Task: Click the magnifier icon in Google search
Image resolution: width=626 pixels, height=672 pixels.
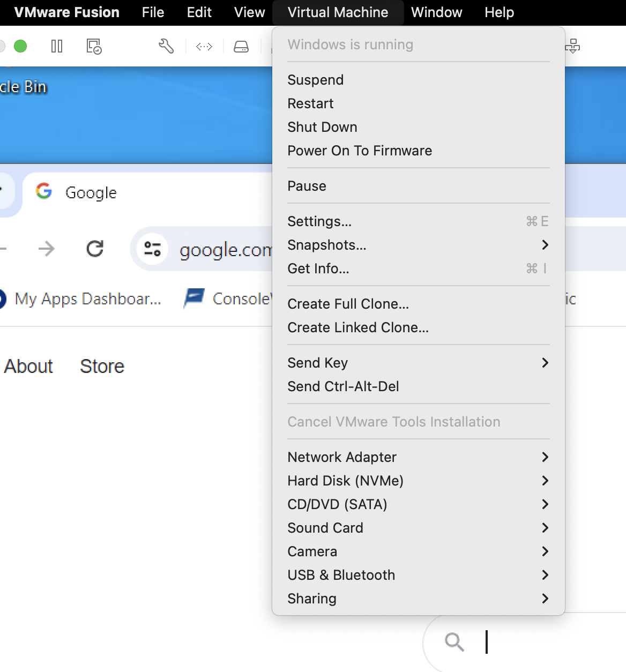Action: [454, 641]
